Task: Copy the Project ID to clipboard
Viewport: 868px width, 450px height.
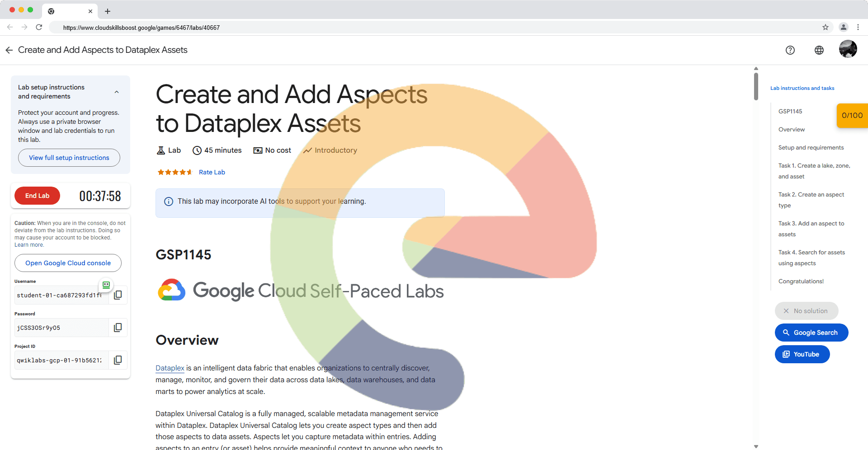Action: [x=118, y=360]
